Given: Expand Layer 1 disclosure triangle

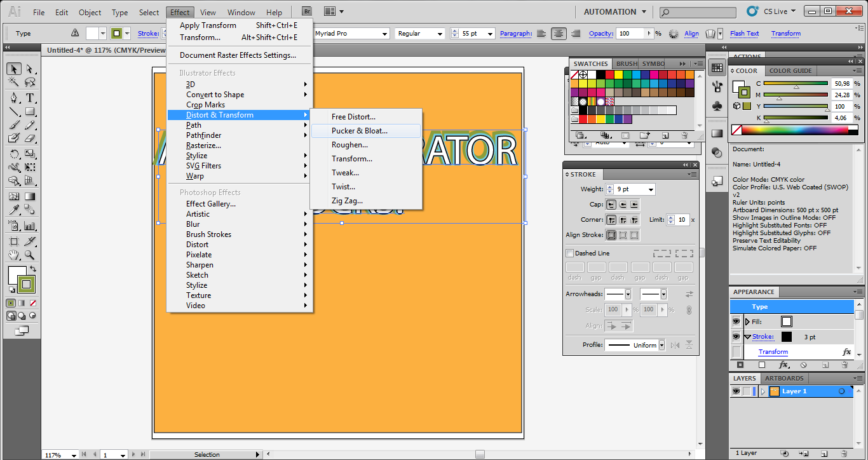Looking at the screenshot, I should (763, 391).
